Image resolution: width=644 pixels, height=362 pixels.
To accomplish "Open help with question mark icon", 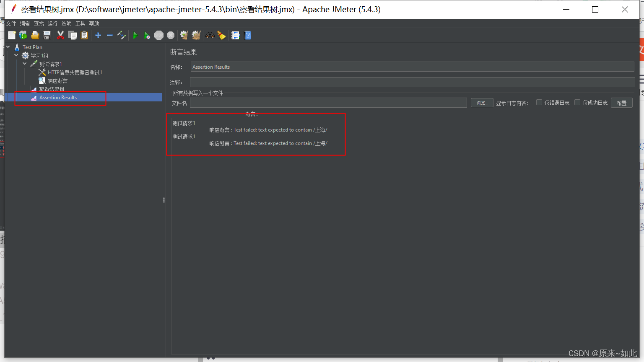I will [x=247, y=35].
